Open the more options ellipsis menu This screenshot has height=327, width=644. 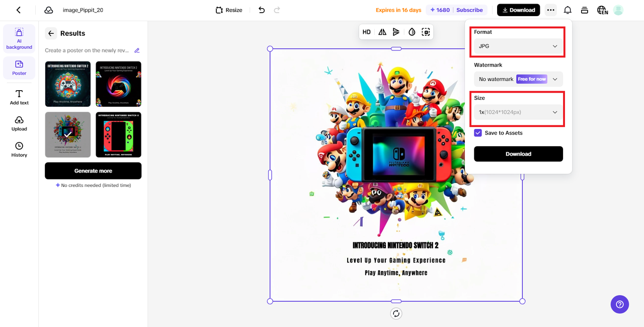(551, 10)
